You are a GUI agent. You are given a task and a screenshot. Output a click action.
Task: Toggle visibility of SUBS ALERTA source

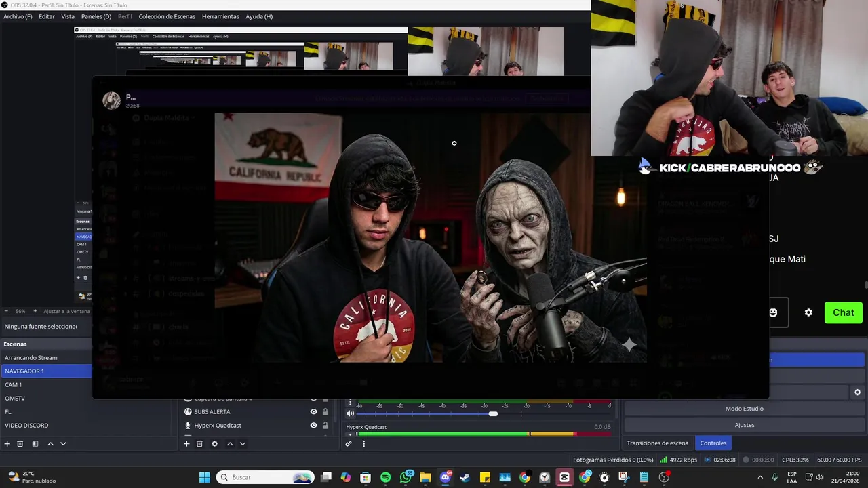(313, 411)
